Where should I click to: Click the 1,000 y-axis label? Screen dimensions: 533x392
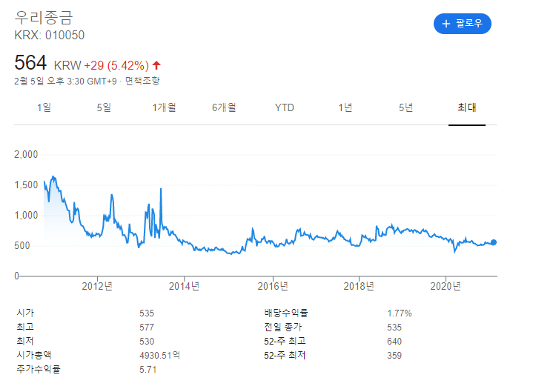click(26, 215)
